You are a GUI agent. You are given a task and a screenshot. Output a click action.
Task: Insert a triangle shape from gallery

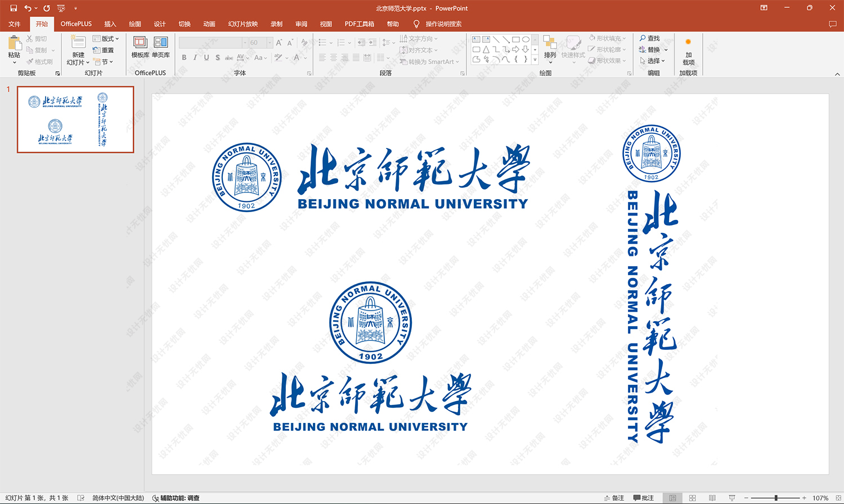pyautogui.click(x=486, y=49)
